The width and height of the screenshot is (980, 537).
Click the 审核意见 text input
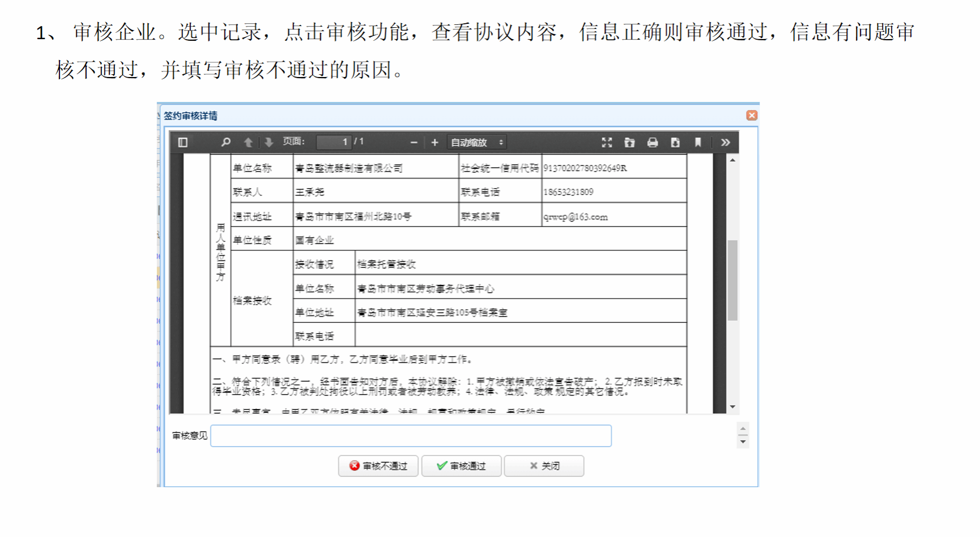(411, 436)
